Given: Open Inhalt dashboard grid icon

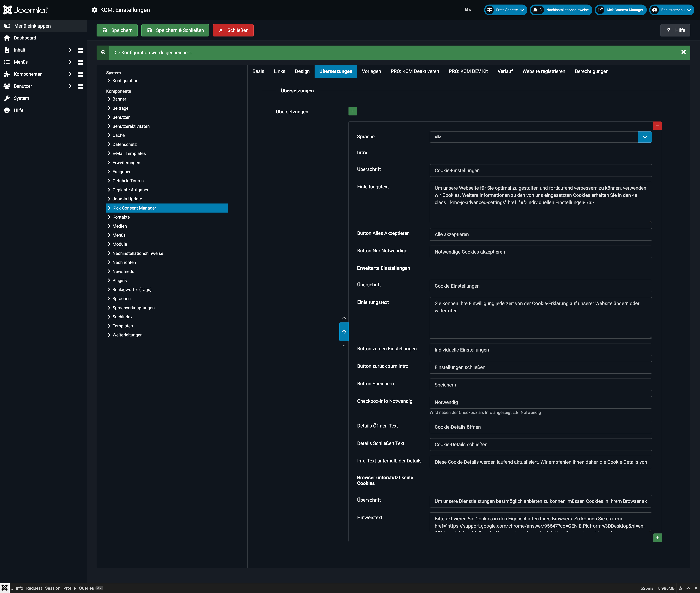Looking at the screenshot, I should click(x=81, y=50).
